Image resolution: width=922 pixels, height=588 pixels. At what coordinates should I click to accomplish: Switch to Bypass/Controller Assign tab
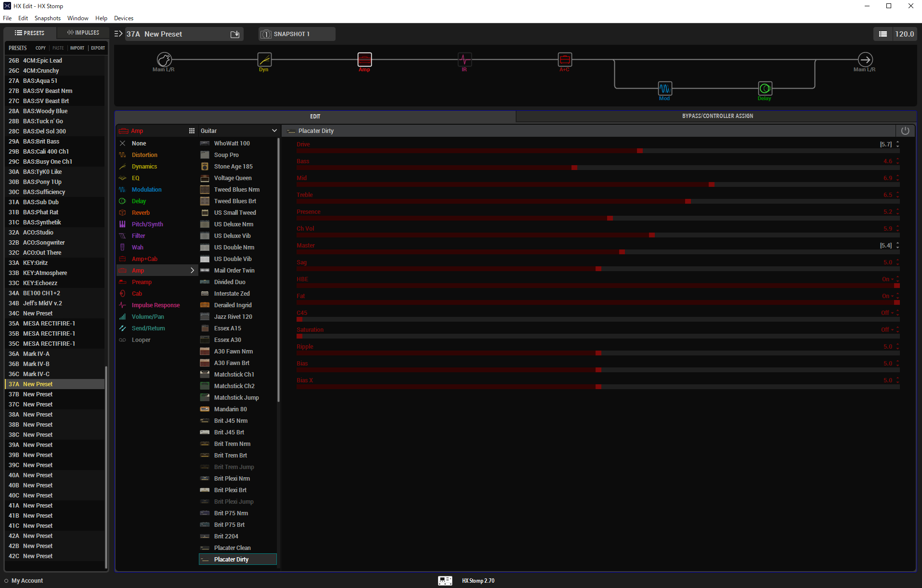click(717, 116)
